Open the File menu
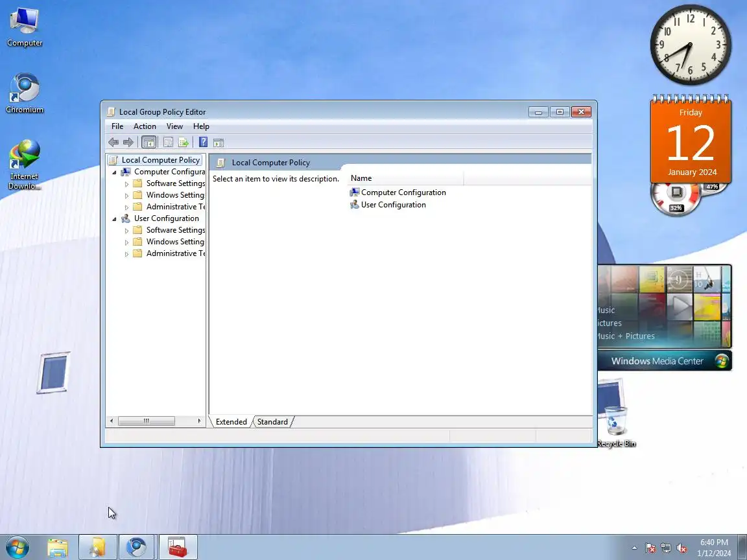747x560 pixels. pos(117,126)
